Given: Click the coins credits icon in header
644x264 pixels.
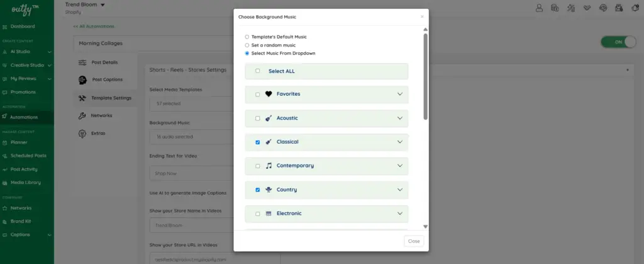Looking at the screenshot, I should click(x=555, y=8).
